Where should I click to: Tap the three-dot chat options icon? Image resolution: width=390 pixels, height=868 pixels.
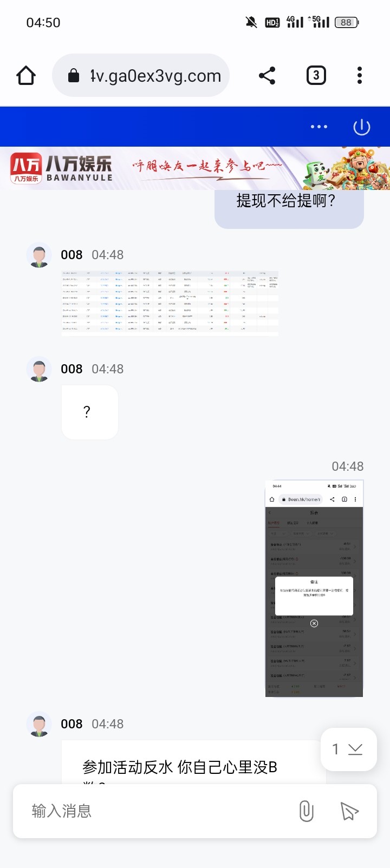[x=319, y=127]
